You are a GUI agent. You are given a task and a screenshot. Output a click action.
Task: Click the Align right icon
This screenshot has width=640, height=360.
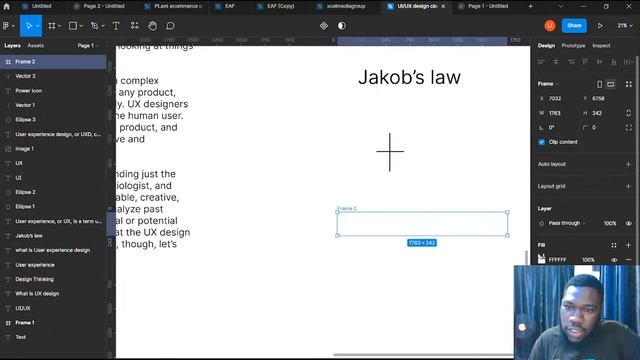571,62
